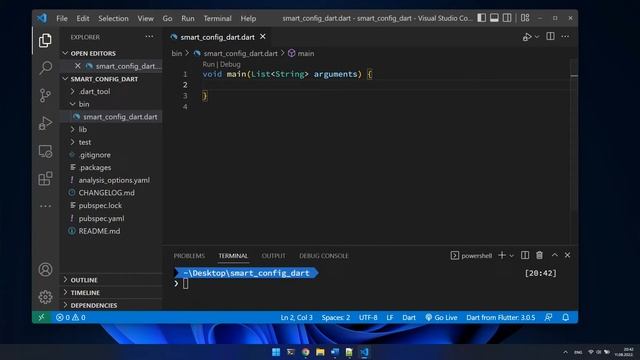Open the Manage settings gear
This screenshot has width=640, height=360.
click(x=45, y=297)
